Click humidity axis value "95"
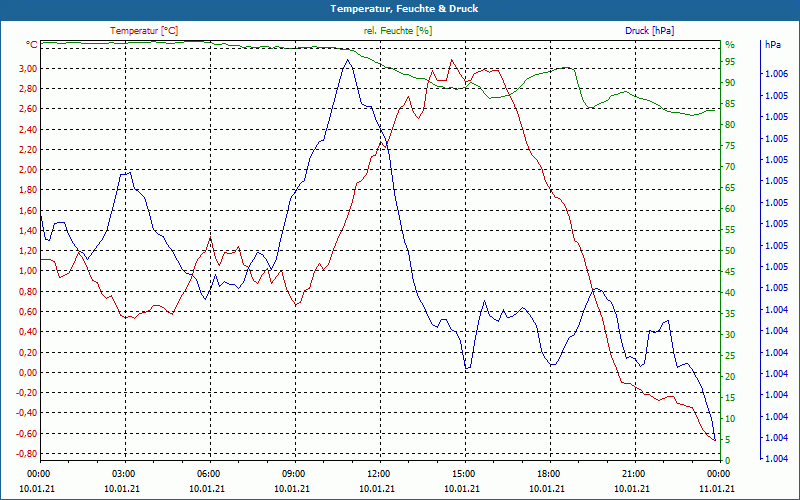 (x=730, y=62)
